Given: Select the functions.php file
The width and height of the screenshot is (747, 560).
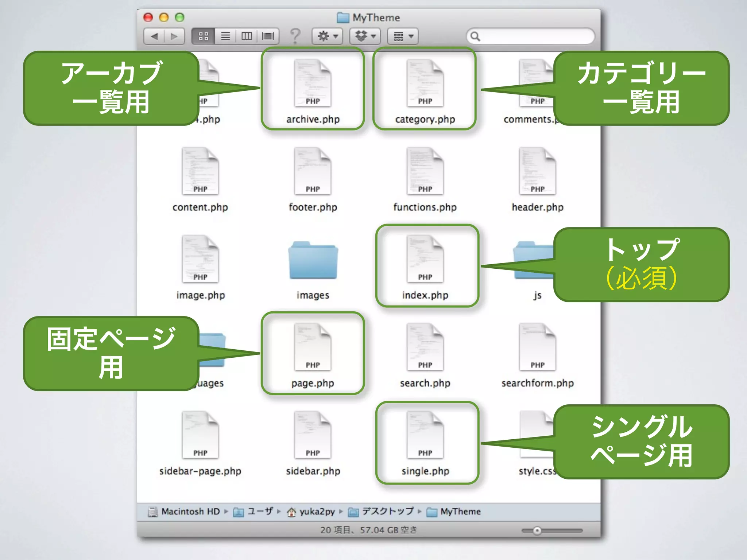Looking at the screenshot, I should click(x=425, y=171).
